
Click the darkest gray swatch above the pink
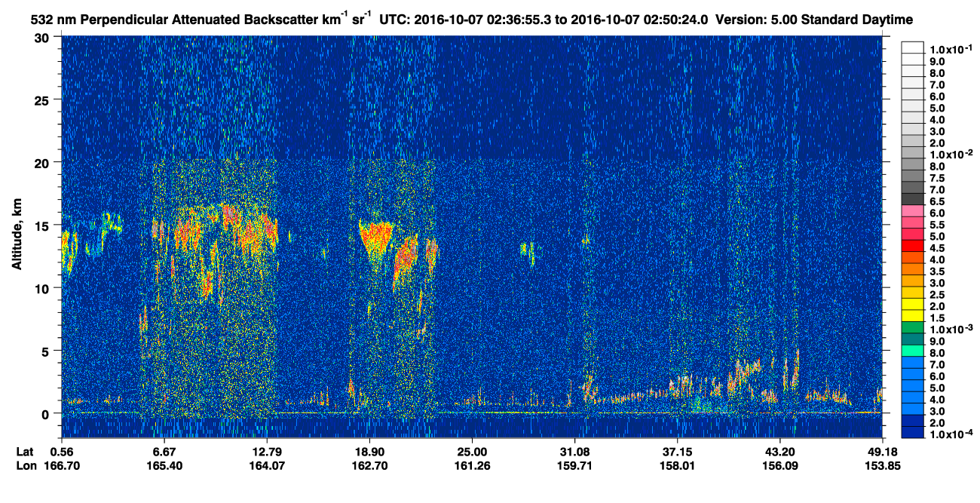(913, 199)
